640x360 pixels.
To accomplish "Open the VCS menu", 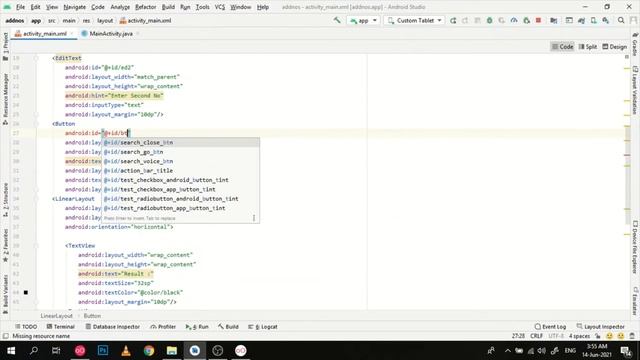I will coord(220,7).
